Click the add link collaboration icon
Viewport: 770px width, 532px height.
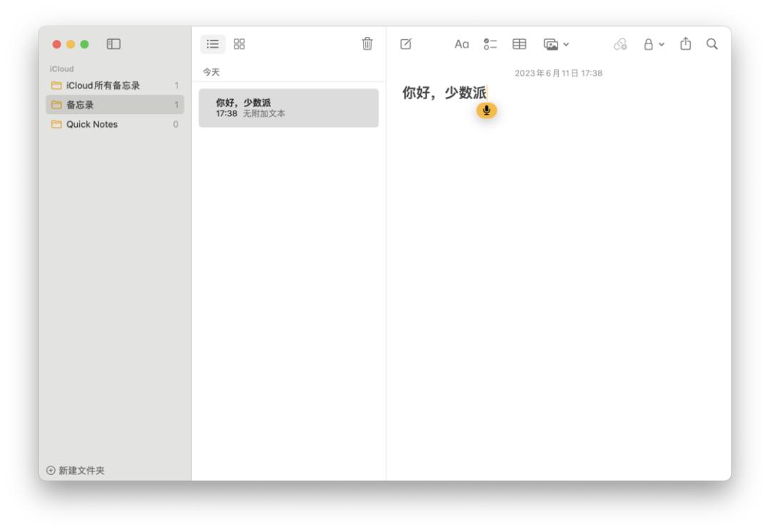point(620,44)
